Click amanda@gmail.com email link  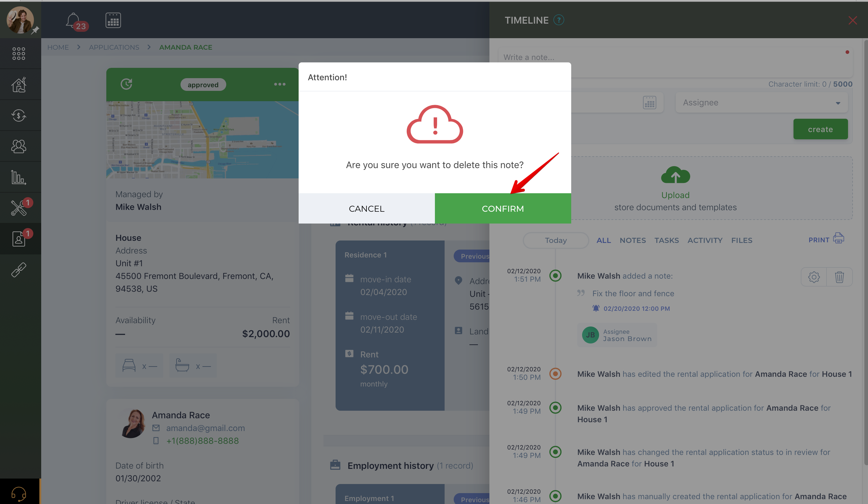coord(205,428)
